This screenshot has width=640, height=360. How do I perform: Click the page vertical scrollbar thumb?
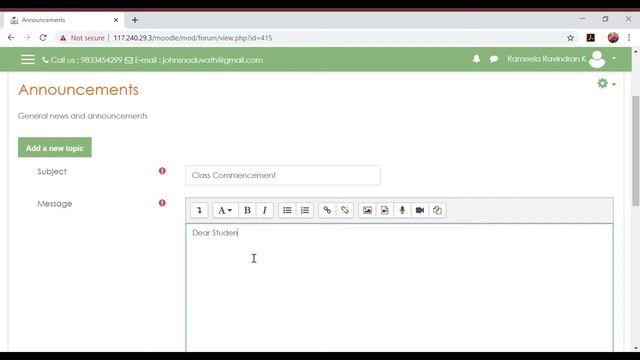point(636,151)
